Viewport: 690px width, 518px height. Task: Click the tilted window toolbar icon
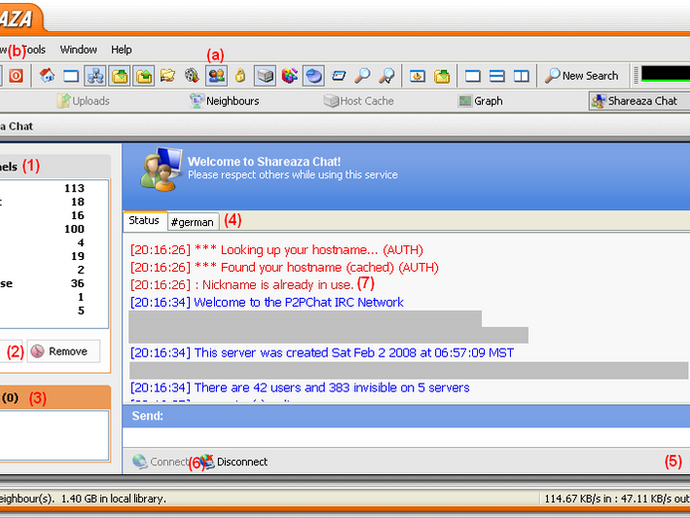coord(338,76)
